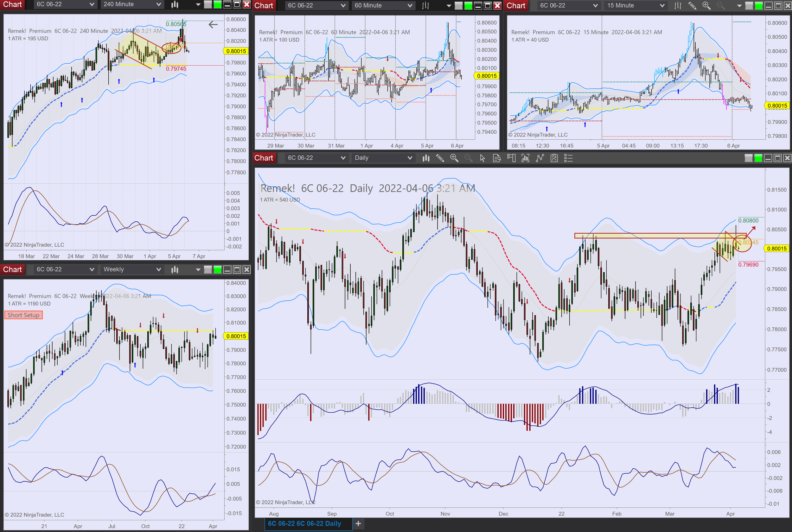This screenshot has height=532, width=792.
Task: Open Data Box icon in Daily chart toolbar
Action: coord(497,158)
